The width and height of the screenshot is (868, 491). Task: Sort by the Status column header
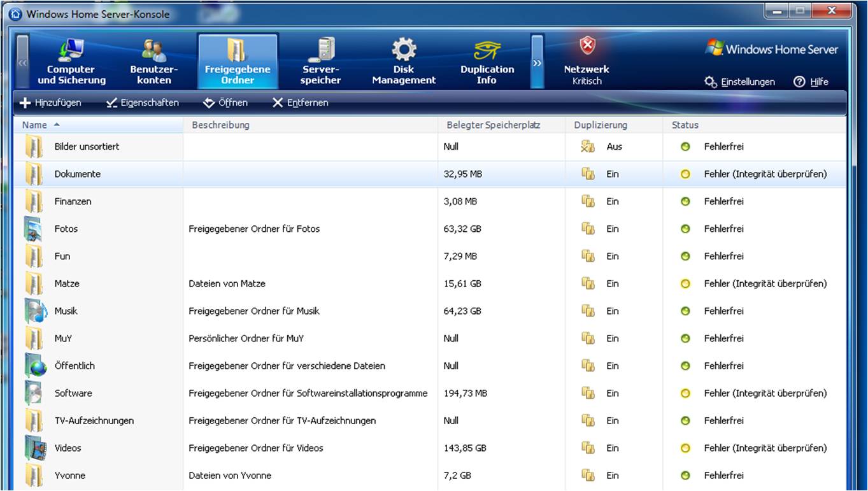pos(755,125)
